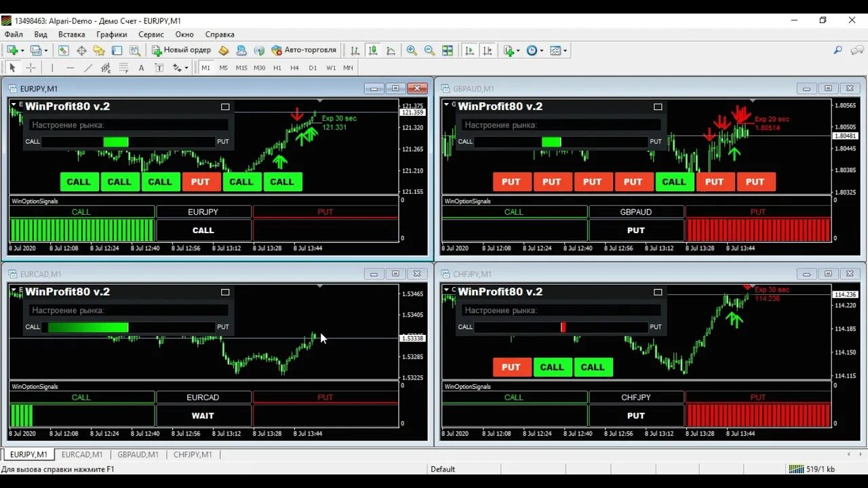
Task: Zoom out on the chart
Action: pos(429,50)
